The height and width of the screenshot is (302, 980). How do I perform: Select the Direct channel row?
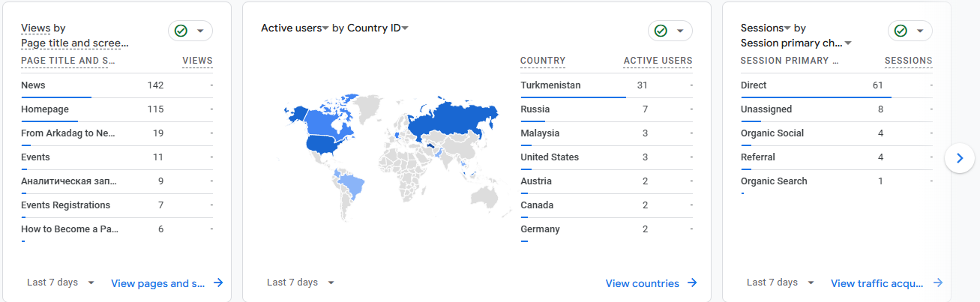(754, 85)
